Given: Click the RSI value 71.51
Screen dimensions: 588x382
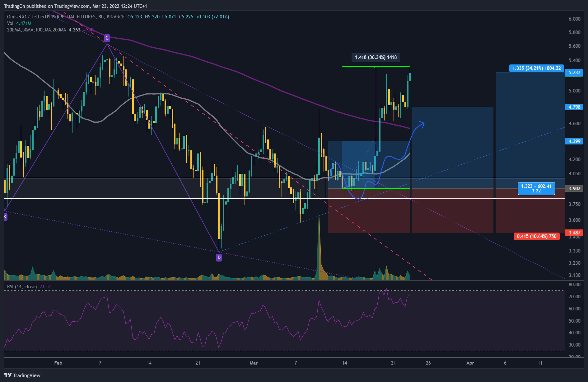Looking at the screenshot, I should point(45,286).
